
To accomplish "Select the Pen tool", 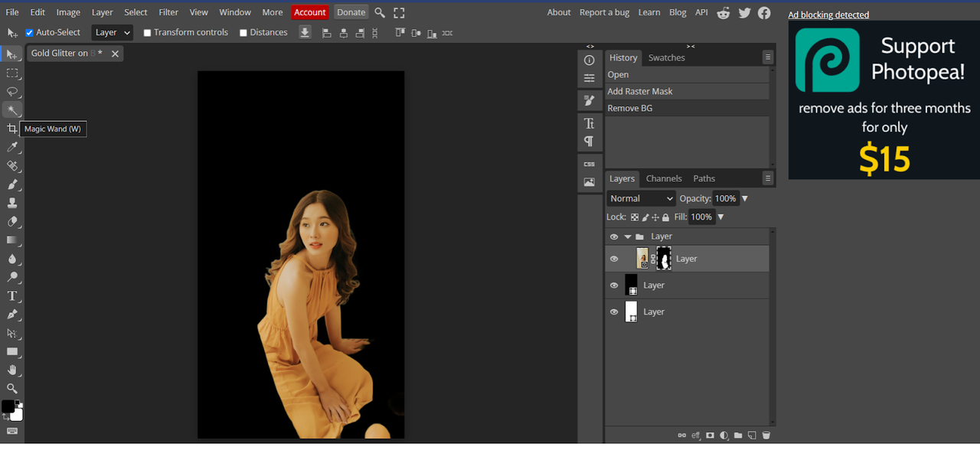I will pos(12,315).
